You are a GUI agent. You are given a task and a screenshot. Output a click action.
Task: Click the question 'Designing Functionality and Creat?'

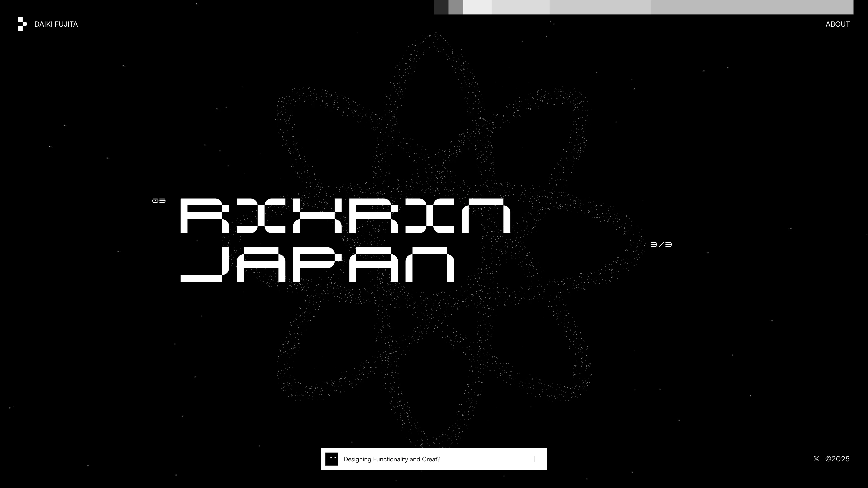click(x=391, y=459)
